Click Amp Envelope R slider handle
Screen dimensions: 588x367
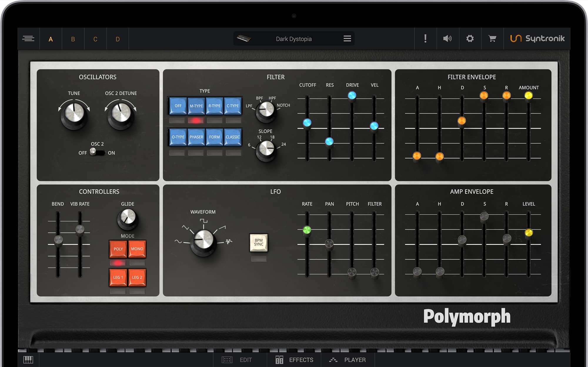coord(507,238)
